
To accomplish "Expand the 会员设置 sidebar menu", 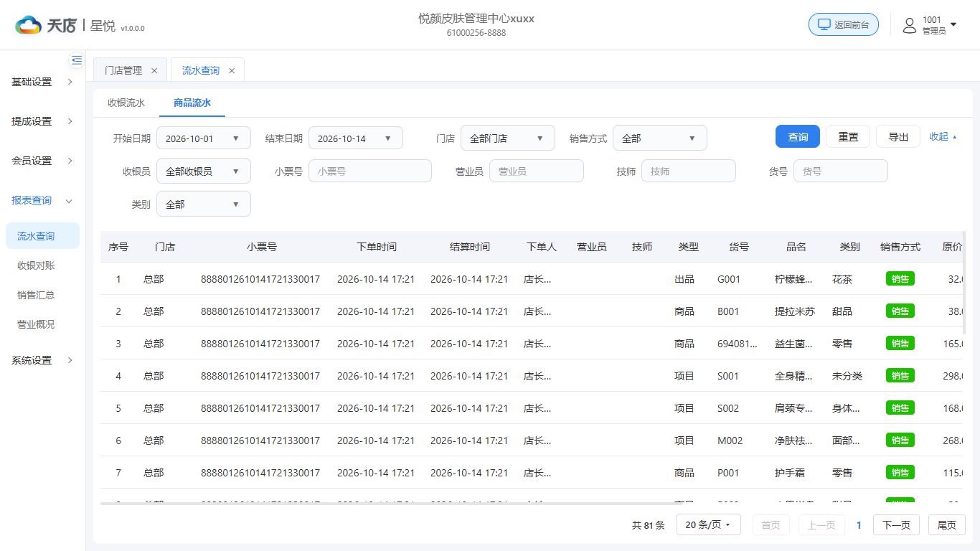I will [42, 161].
